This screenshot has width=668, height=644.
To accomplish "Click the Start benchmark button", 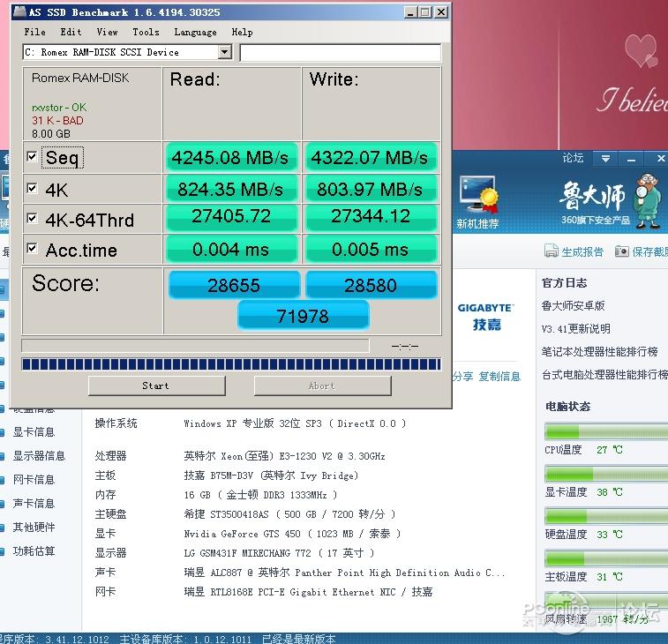I will (156, 386).
